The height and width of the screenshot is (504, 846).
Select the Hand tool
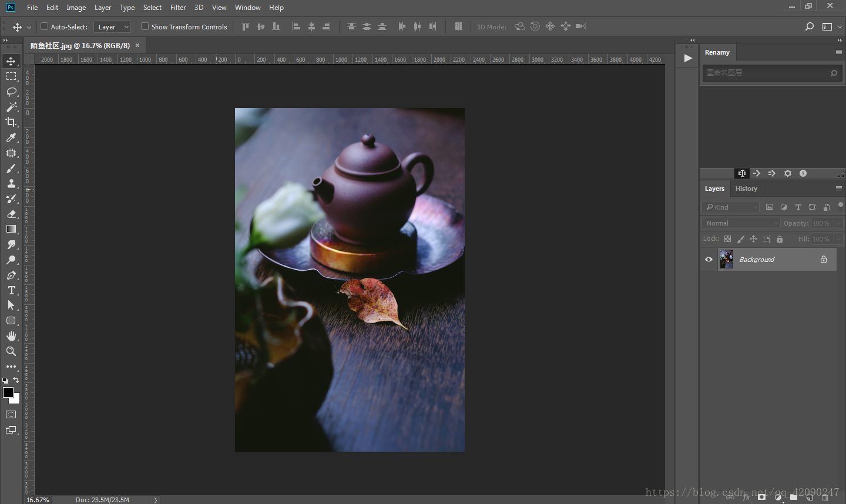11,336
